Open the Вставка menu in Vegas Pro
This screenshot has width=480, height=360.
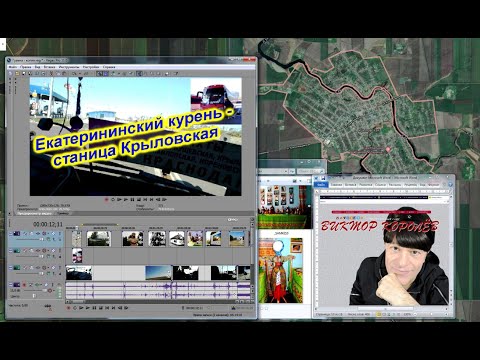click(x=49, y=67)
